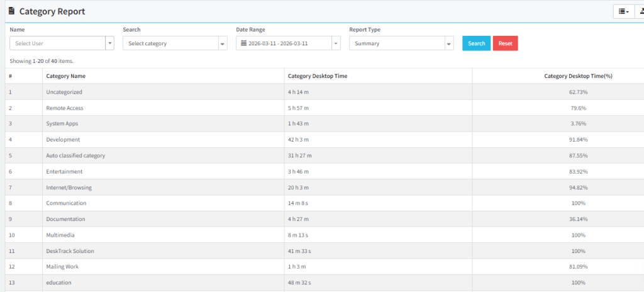Screen dimensions: 644x292
Task: Click the Mailing Work category name
Action: click(x=62, y=266)
